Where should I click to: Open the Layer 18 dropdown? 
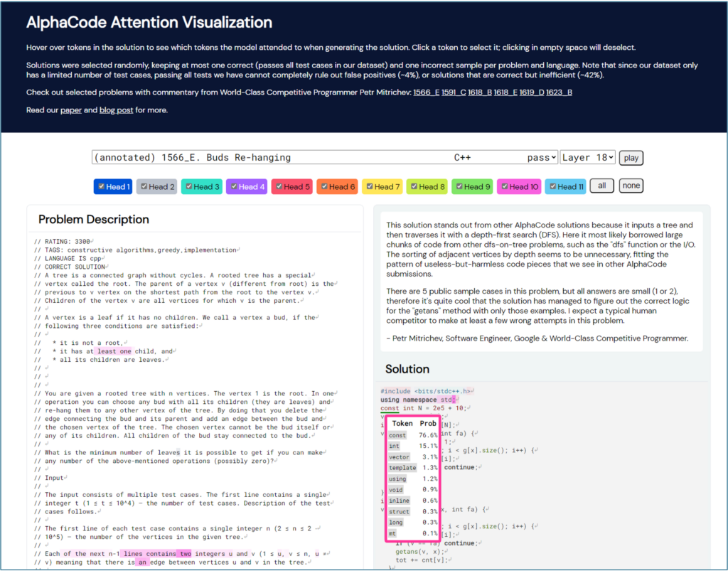coord(588,156)
